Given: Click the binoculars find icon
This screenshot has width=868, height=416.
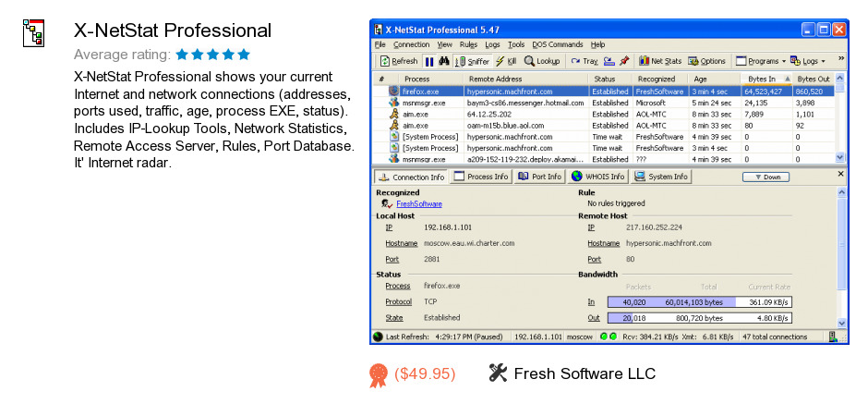Looking at the screenshot, I should coord(444,61).
